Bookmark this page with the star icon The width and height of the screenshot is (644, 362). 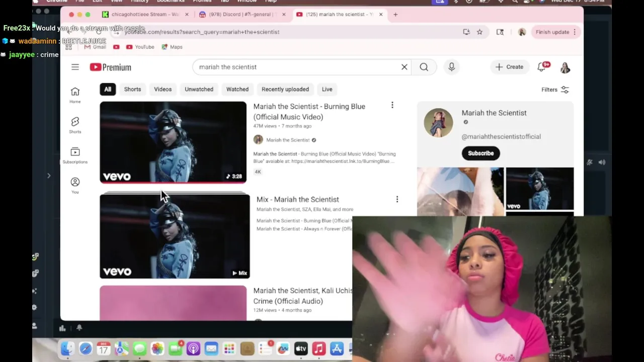479,32
